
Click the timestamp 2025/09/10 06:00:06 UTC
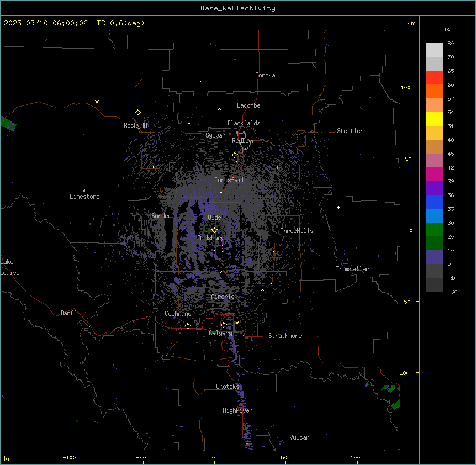point(55,23)
